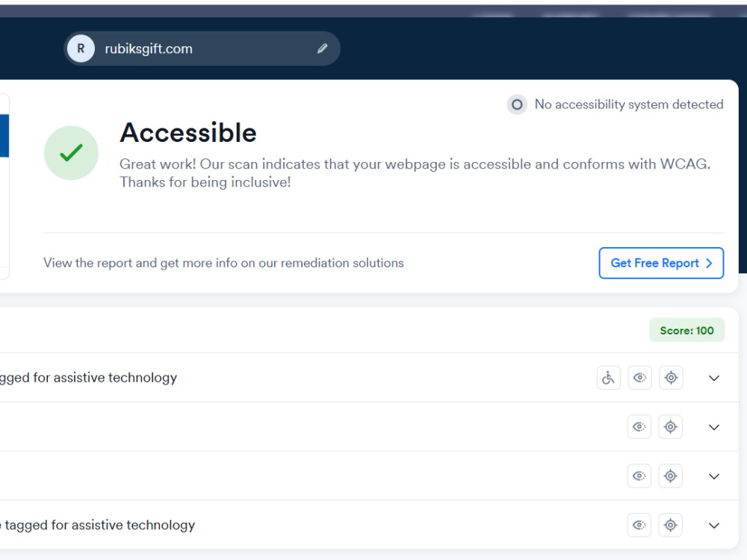Click the Score: 100 badge
Image resolution: width=747 pixels, height=560 pixels.
(x=686, y=330)
